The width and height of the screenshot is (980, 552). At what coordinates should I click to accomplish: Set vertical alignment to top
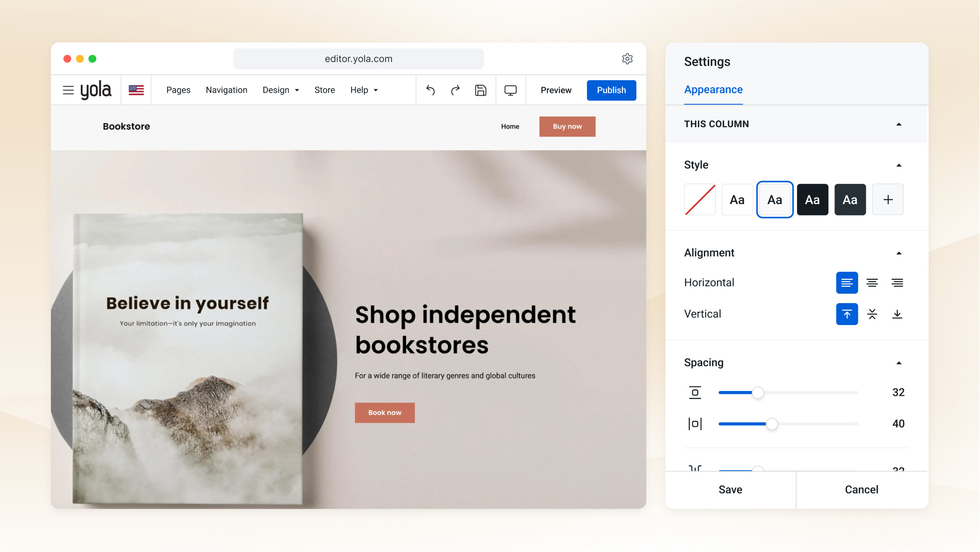tap(847, 314)
